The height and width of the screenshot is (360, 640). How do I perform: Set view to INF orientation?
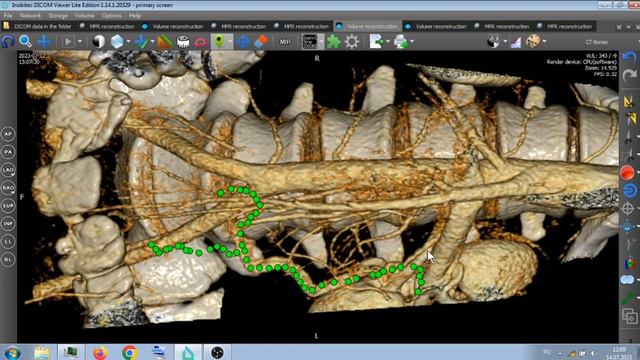tap(8, 224)
